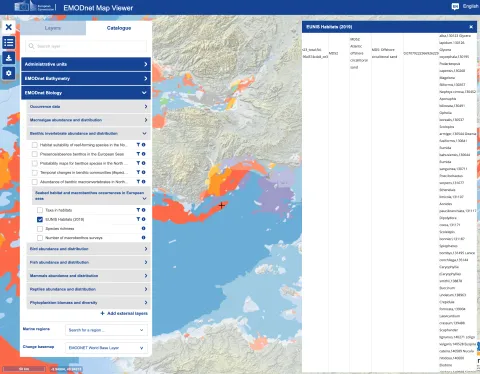Image resolution: width=480 pixels, height=374 pixels.
Task: Collapse Seabed habitat and macrobenthos occurrences group
Action: pyautogui.click(x=91, y=195)
